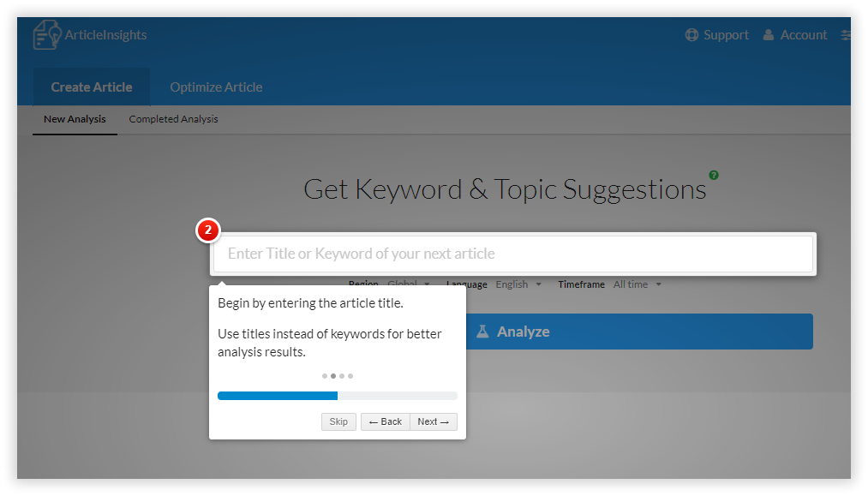Image resolution: width=868 pixels, height=496 pixels.
Task: Click the ArticleInsights logo icon
Action: (x=47, y=34)
